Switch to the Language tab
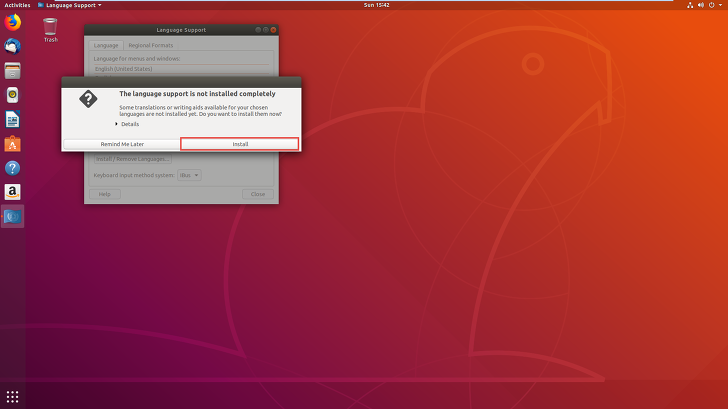 pyautogui.click(x=106, y=45)
